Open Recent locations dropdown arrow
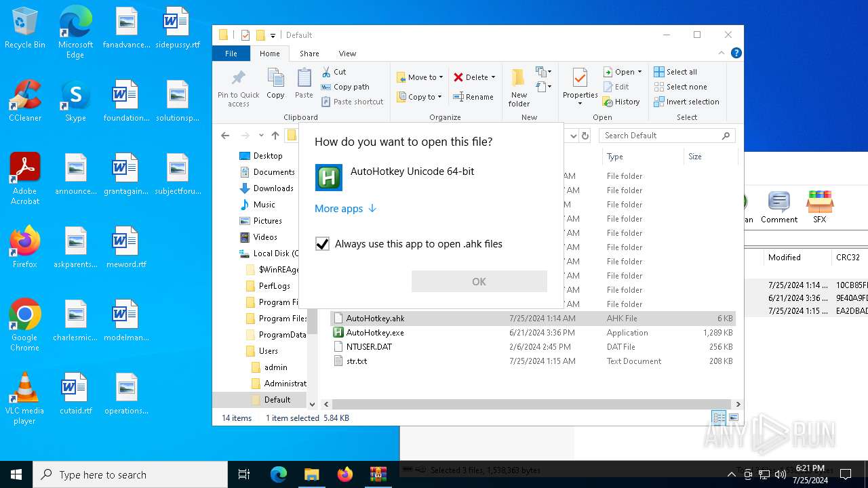 (261, 136)
